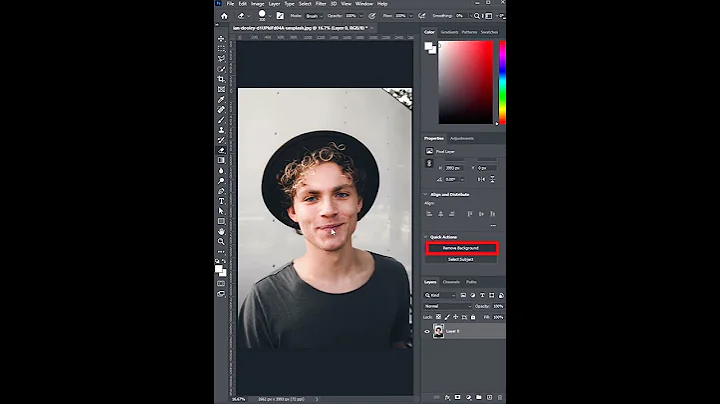
Task: Select the Dodge tool
Action: tap(221, 181)
